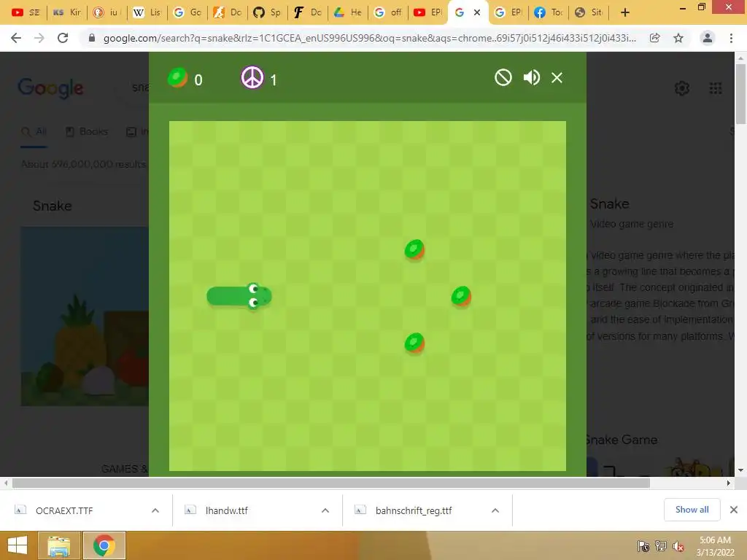Click the horizontal page scrollbar

pos(331,483)
